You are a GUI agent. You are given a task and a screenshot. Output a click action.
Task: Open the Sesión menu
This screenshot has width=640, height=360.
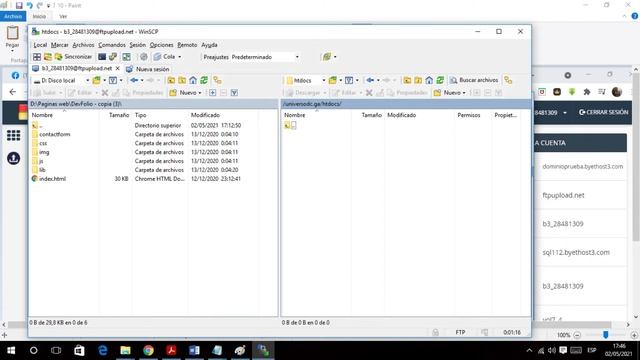138,45
